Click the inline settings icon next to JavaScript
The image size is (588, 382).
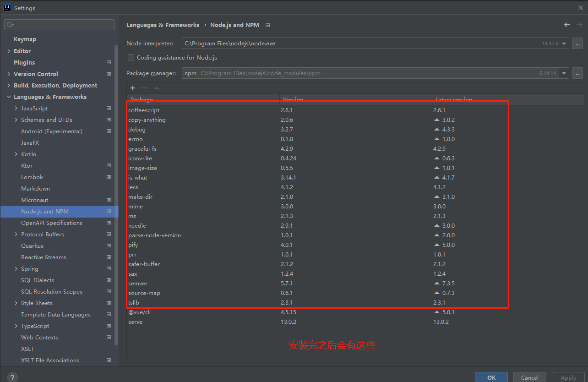click(x=109, y=108)
